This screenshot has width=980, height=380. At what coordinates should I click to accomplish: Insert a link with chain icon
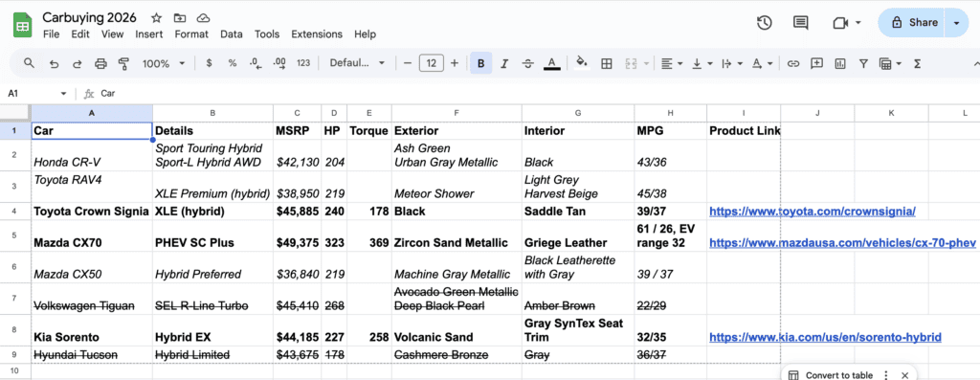point(793,63)
